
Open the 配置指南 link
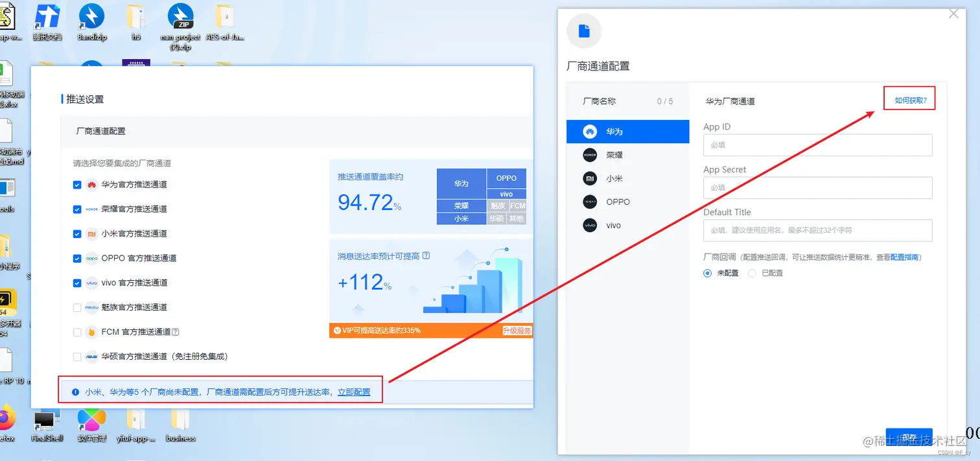pyautogui.click(x=904, y=257)
